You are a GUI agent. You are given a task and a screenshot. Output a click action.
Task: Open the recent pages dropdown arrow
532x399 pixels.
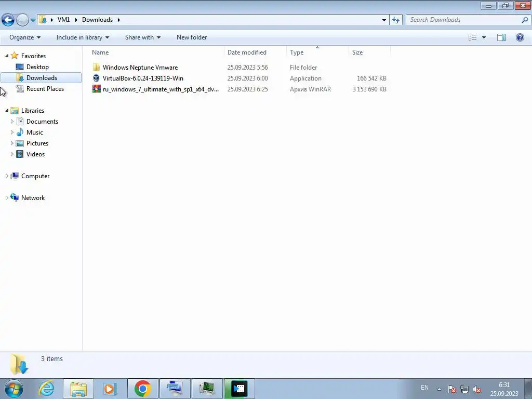coord(33,20)
